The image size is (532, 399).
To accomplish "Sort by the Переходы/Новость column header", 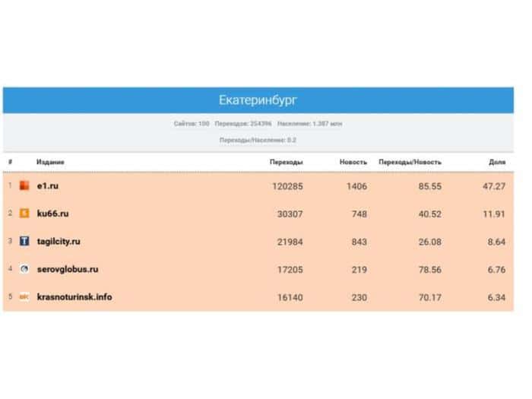I will [x=410, y=162].
